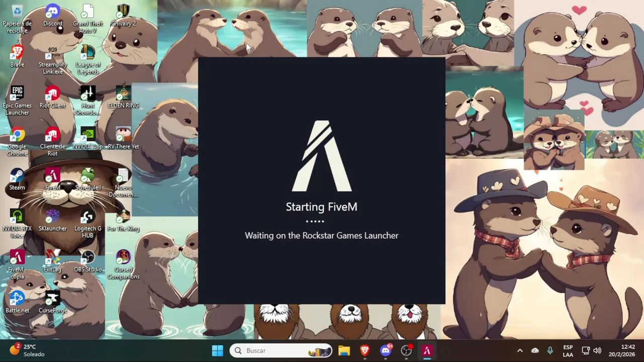The height and width of the screenshot is (362, 644).
Task: Select the CurseForge desktop icon
Action: click(52, 303)
